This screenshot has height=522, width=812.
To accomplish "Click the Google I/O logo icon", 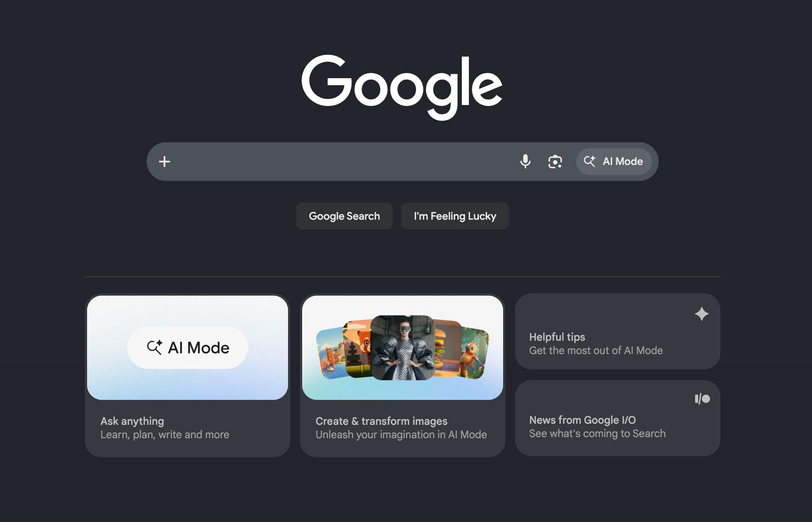I will pyautogui.click(x=702, y=399).
